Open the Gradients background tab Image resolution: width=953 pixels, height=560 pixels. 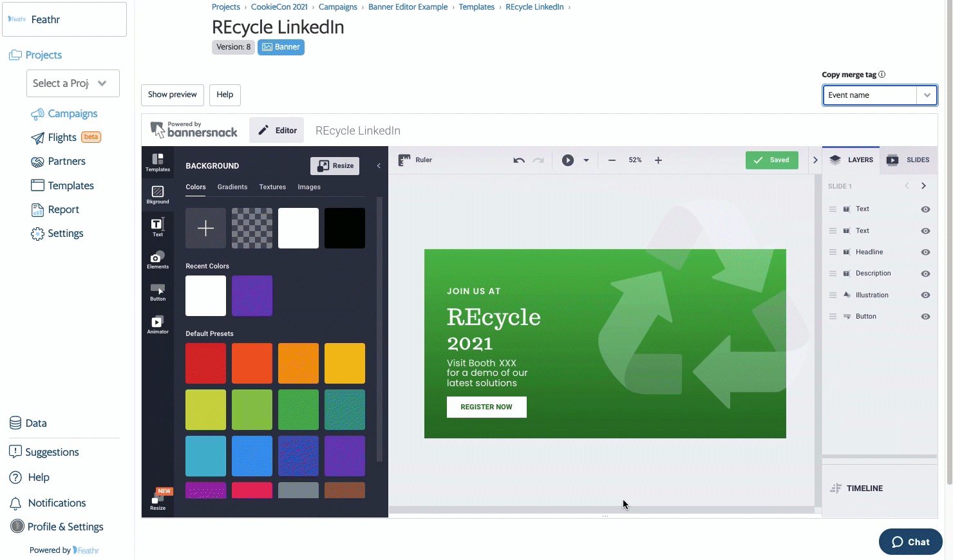[232, 187]
